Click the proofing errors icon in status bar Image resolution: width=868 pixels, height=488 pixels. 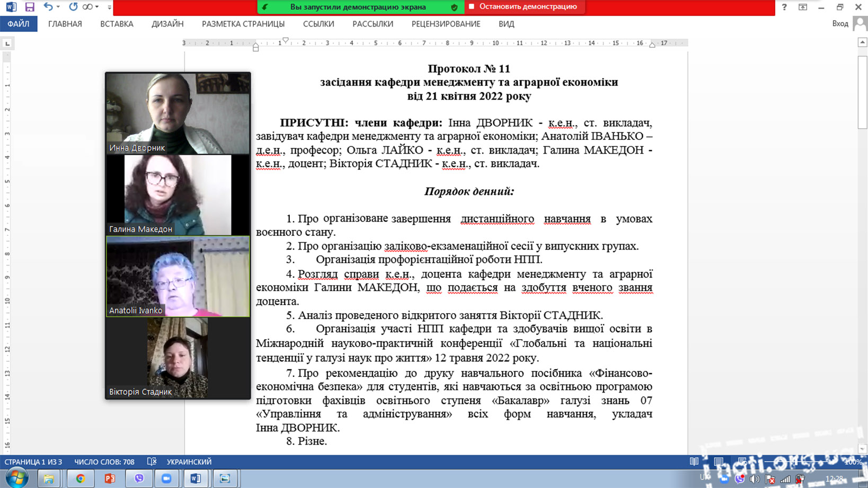click(152, 462)
